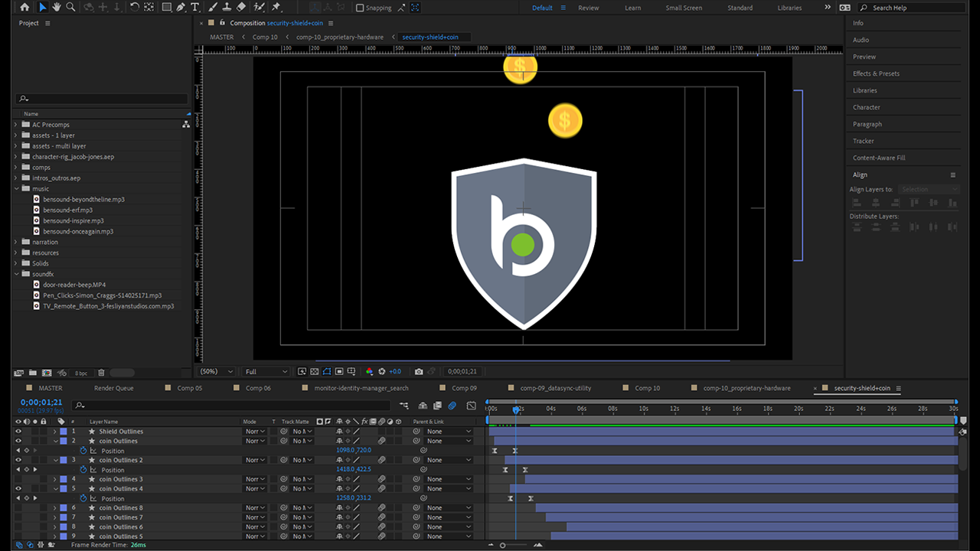Click the timeline zoom slider
Viewport: 980px width, 551px height.
pyautogui.click(x=503, y=545)
